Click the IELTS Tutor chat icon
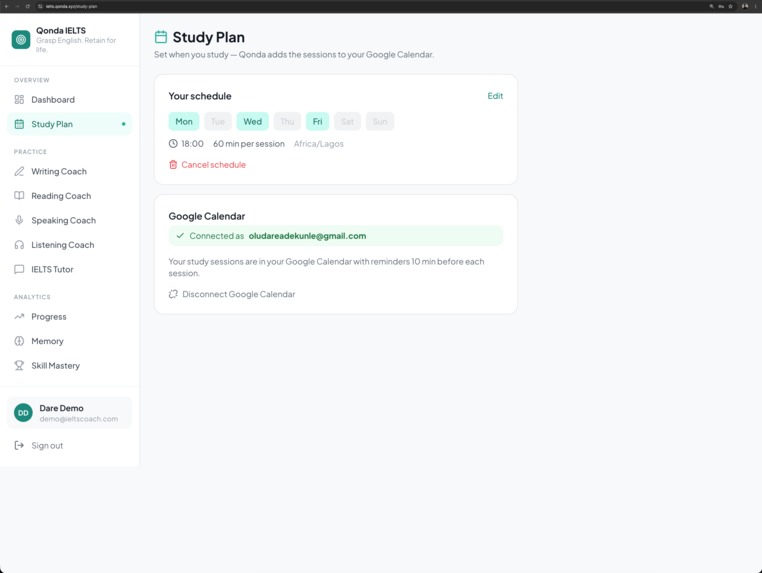The height and width of the screenshot is (573, 762). 19,269
